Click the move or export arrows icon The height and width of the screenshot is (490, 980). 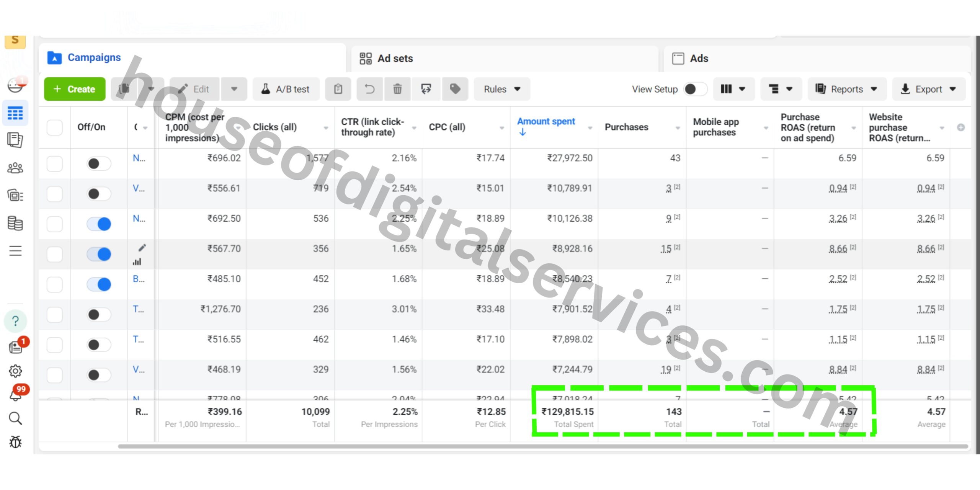(x=426, y=89)
